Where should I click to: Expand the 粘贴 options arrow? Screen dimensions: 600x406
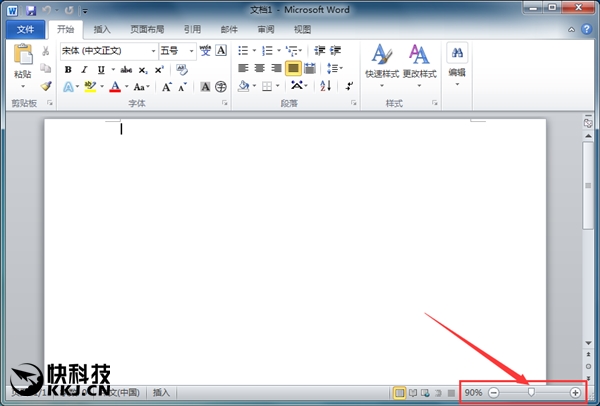click(x=23, y=86)
